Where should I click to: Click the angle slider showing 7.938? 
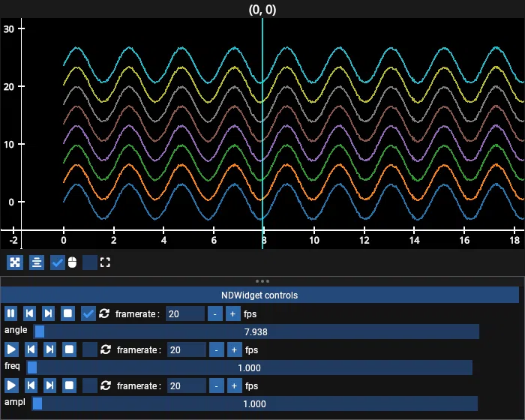(x=256, y=332)
